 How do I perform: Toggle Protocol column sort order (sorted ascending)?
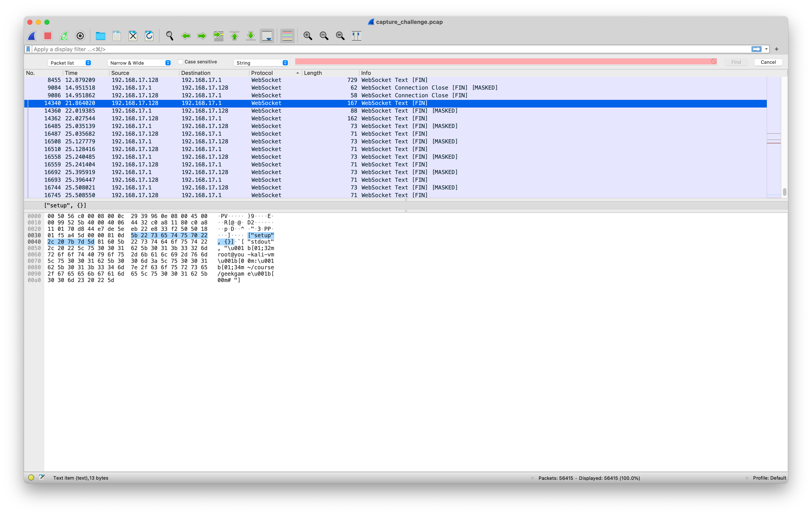tap(275, 73)
